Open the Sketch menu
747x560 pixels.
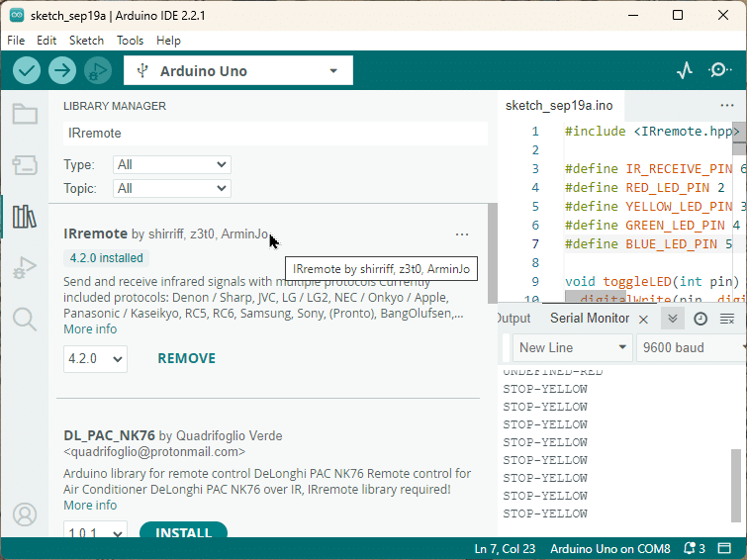click(86, 41)
